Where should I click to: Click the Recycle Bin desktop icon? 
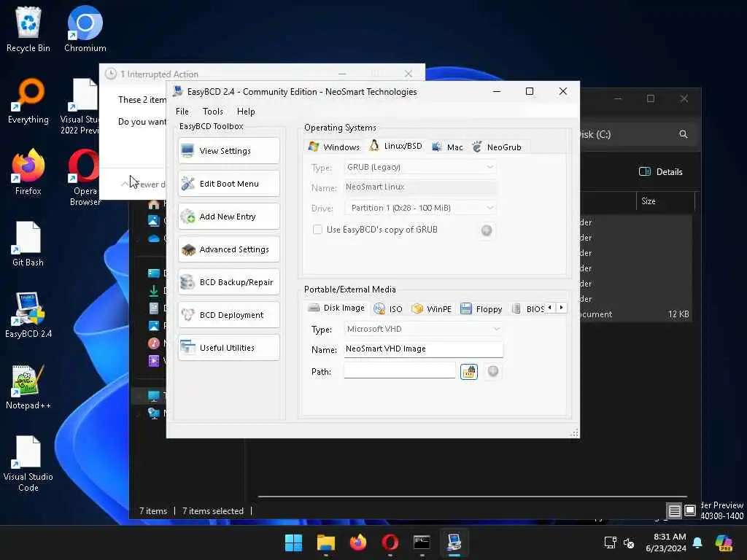tap(28, 29)
